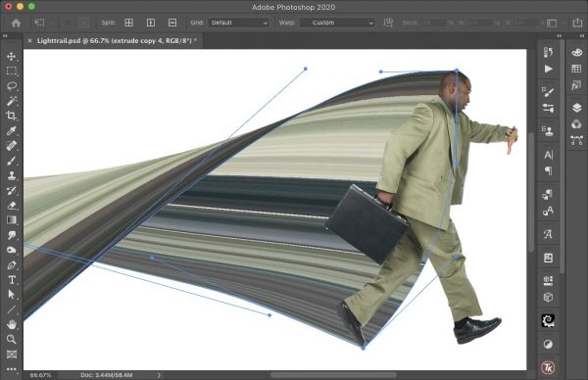The height and width of the screenshot is (380, 588).
Task: Select the Lasso tool
Action: coord(11,86)
